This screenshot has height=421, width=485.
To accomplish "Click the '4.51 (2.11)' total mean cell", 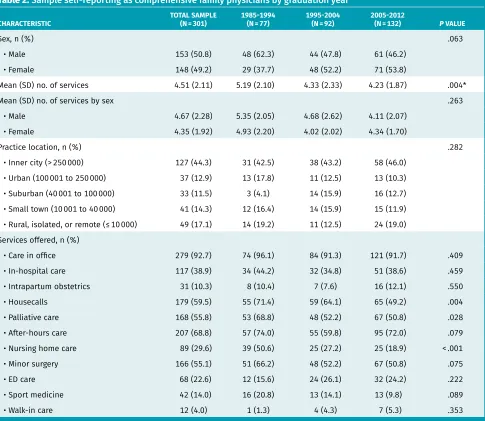I will point(193,85).
